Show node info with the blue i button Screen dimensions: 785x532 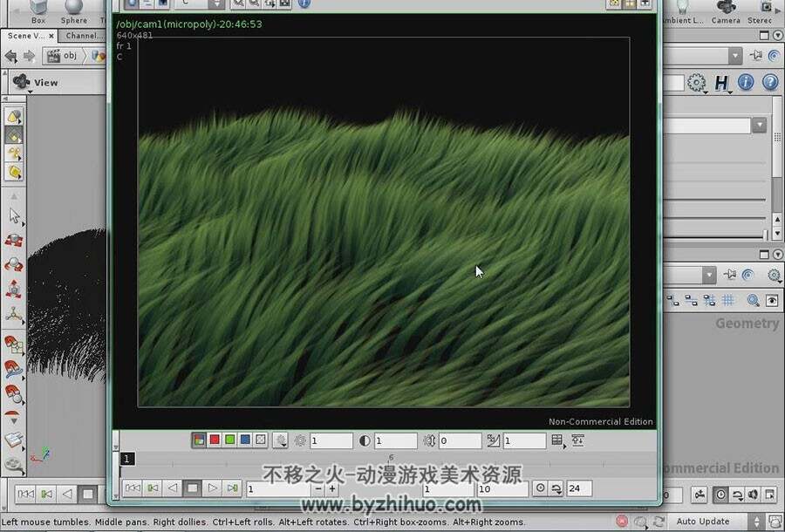click(x=746, y=82)
